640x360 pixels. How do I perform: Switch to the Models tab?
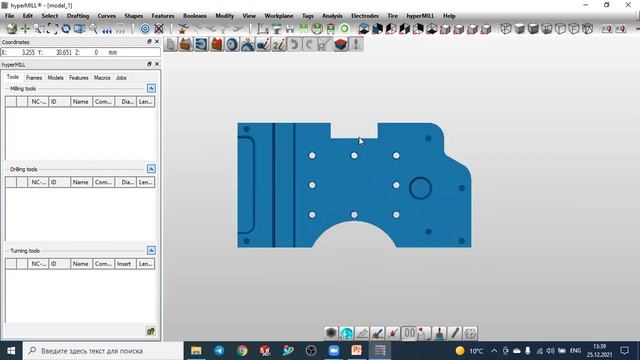click(x=56, y=78)
